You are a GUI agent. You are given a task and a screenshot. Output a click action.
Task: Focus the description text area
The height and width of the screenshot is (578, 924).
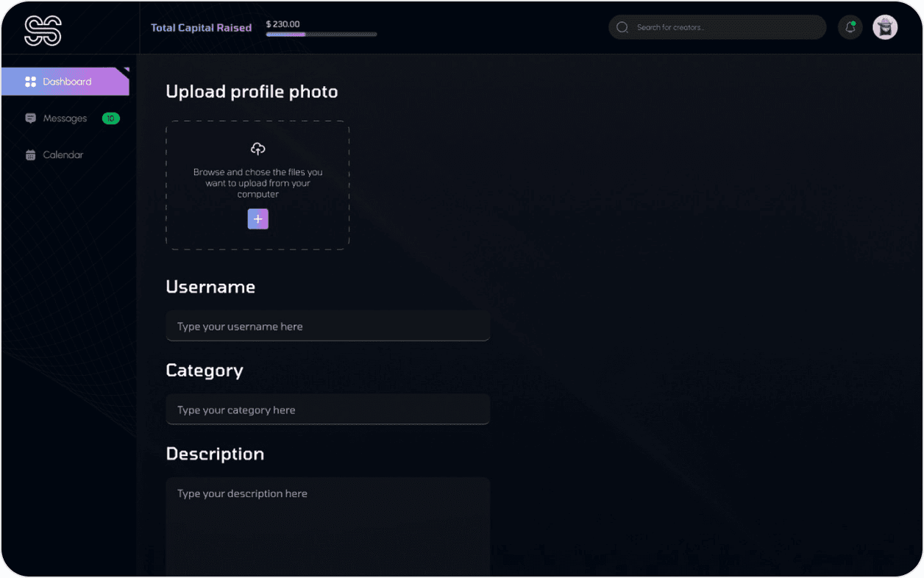pyautogui.click(x=328, y=527)
